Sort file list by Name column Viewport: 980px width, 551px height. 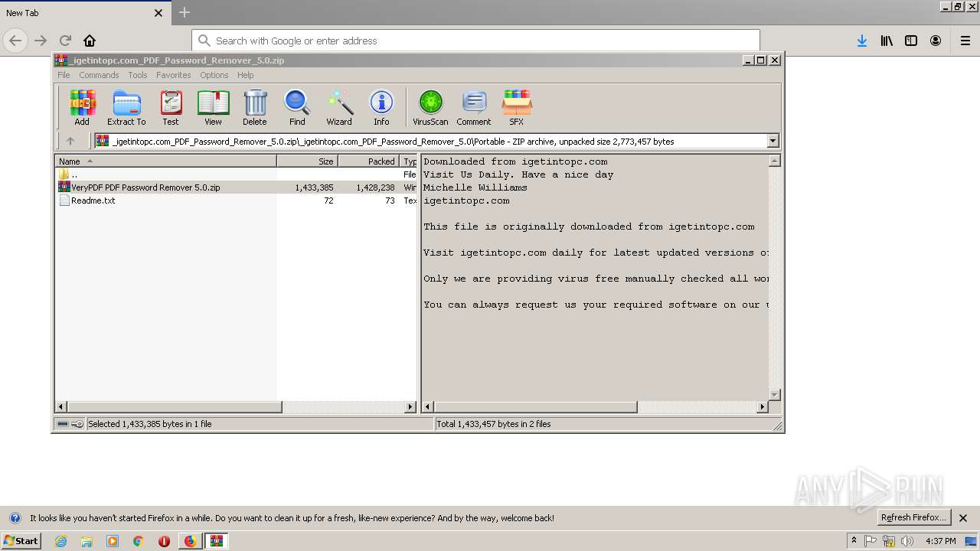[165, 161]
